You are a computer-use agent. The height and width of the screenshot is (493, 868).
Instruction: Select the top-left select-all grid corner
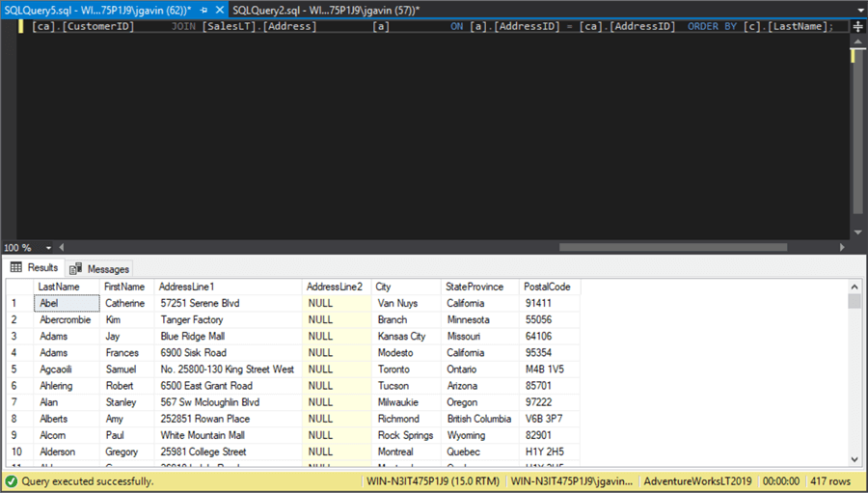pyautogui.click(x=20, y=287)
